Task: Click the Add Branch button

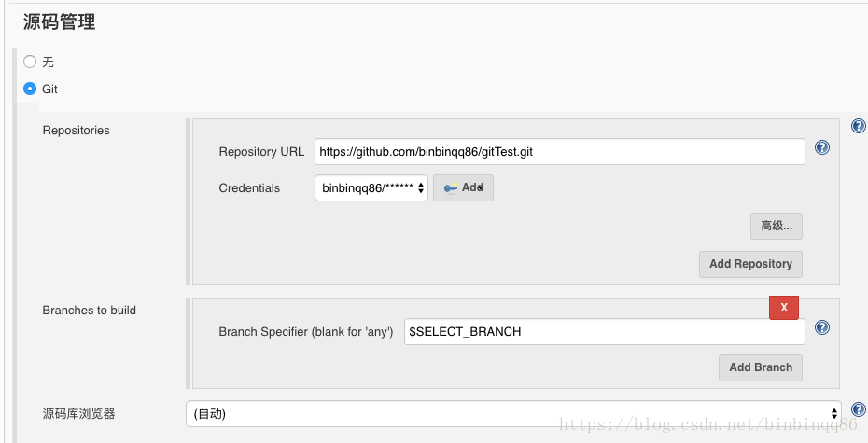Action: click(x=761, y=367)
